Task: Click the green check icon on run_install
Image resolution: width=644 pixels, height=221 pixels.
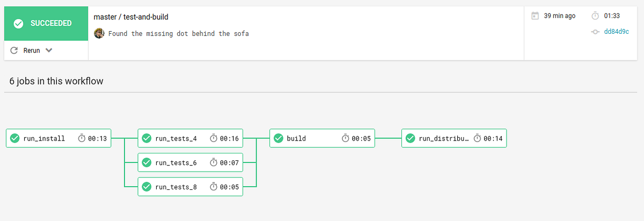Action: 15,138
